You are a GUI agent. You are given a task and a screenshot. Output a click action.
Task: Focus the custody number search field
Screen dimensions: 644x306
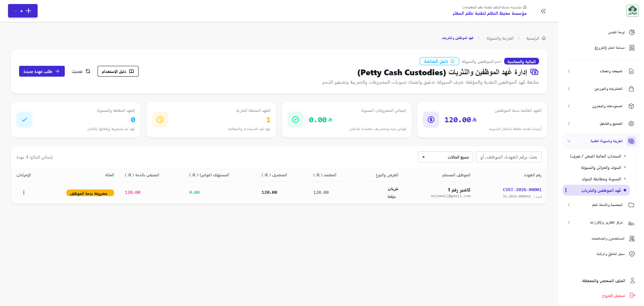pyautogui.click(x=508, y=157)
